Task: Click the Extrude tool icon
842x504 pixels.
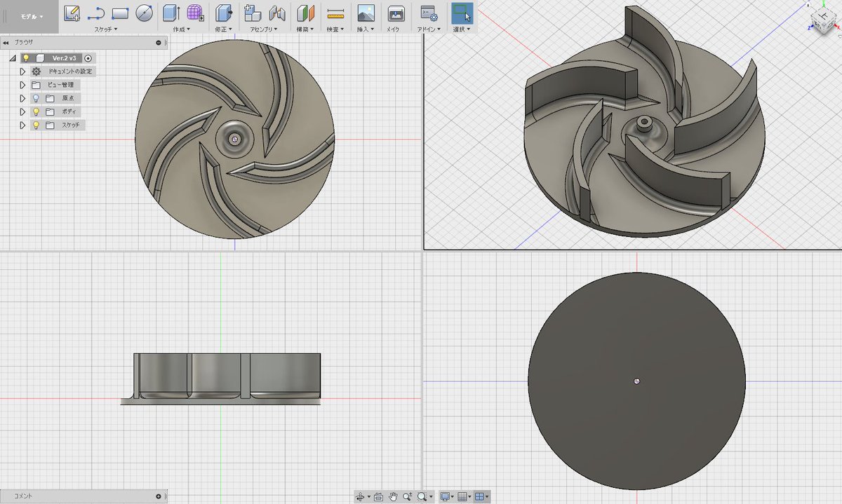Action: click(171, 13)
